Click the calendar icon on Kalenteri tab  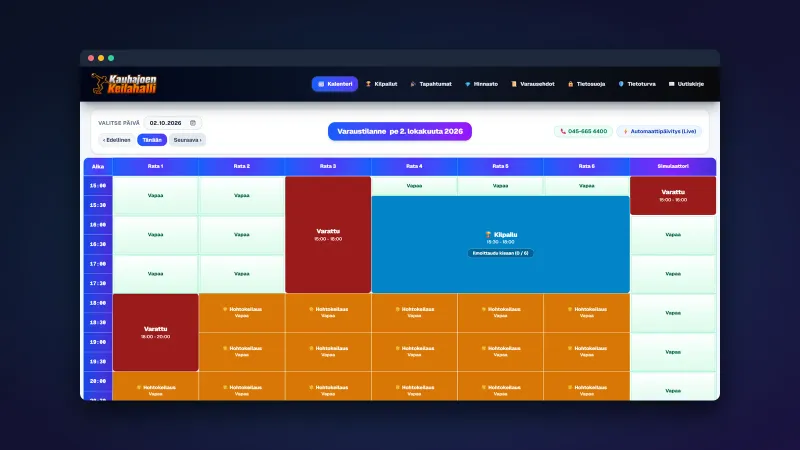point(321,84)
